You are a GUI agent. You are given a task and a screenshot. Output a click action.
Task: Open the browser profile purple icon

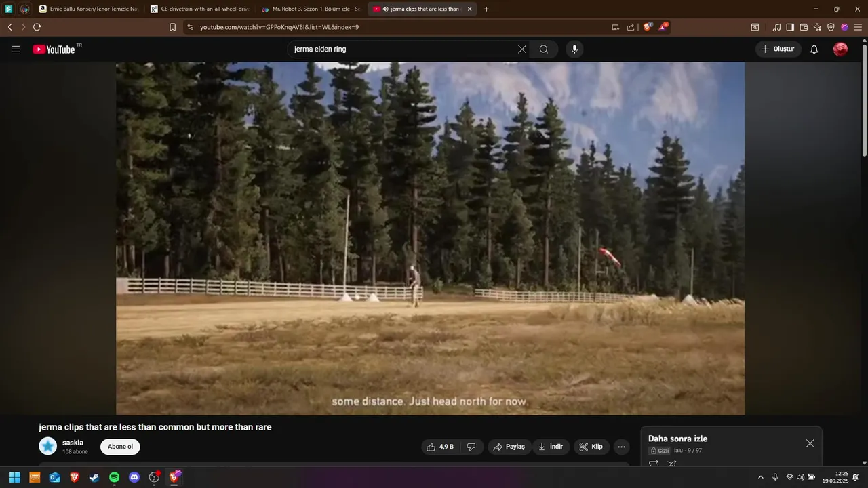pyautogui.click(x=844, y=27)
